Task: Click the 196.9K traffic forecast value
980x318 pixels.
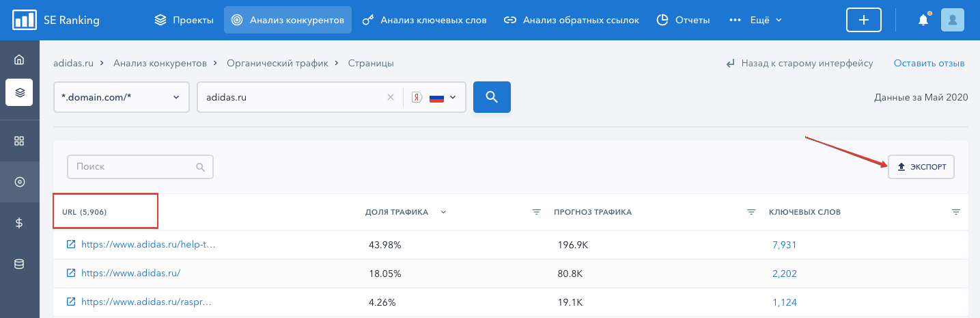Action: pos(573,245)
